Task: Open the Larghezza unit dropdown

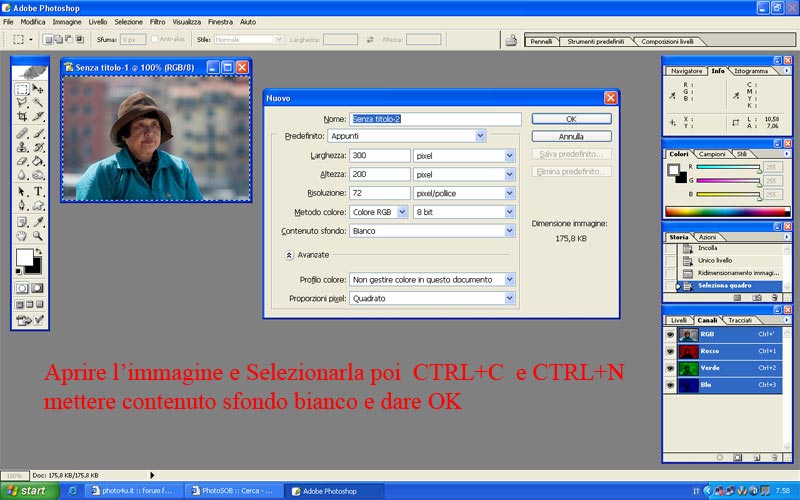Action: [x=509, y=156]
